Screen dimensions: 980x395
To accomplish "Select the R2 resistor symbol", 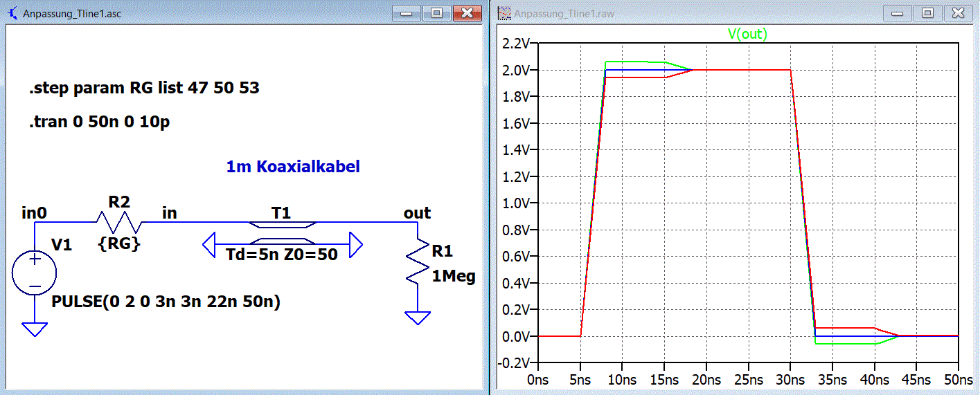I will [x=119, y=222].
